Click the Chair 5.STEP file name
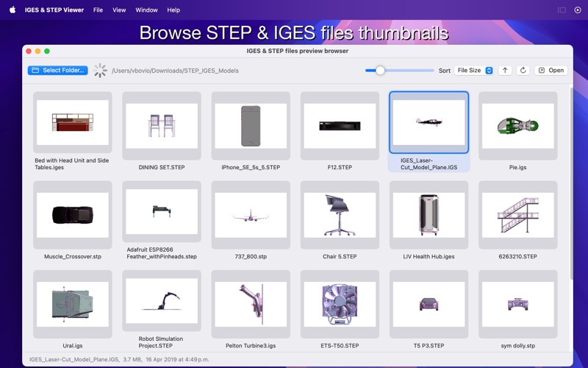The width and height of the screenshot is (588, 368). pyautogui.click(x=340, y=256)
